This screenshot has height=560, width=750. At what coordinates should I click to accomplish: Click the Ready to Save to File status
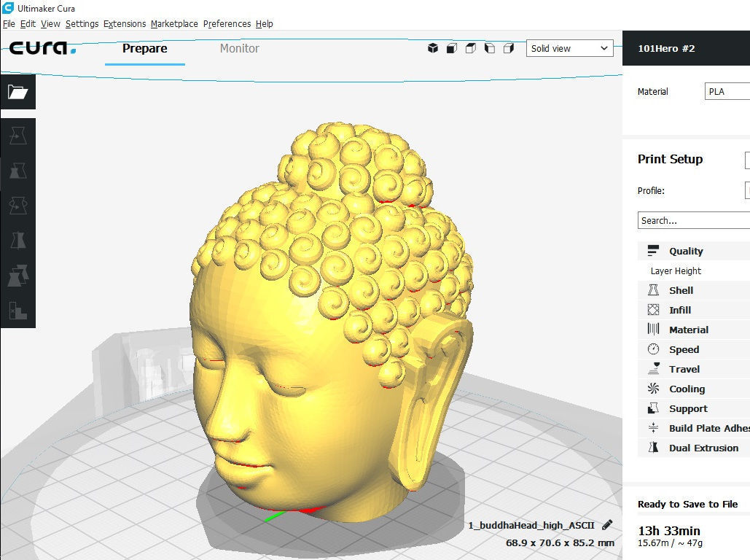point(687,504)
